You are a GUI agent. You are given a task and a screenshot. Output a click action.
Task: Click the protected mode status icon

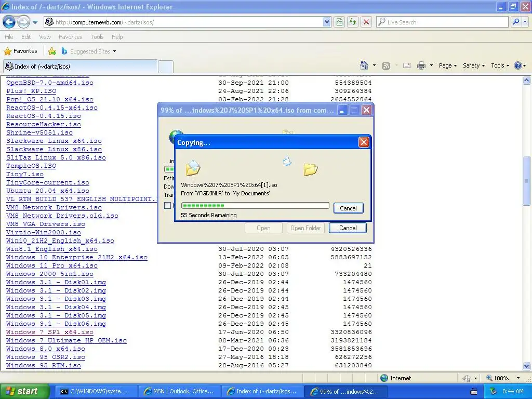click(467, 378)
